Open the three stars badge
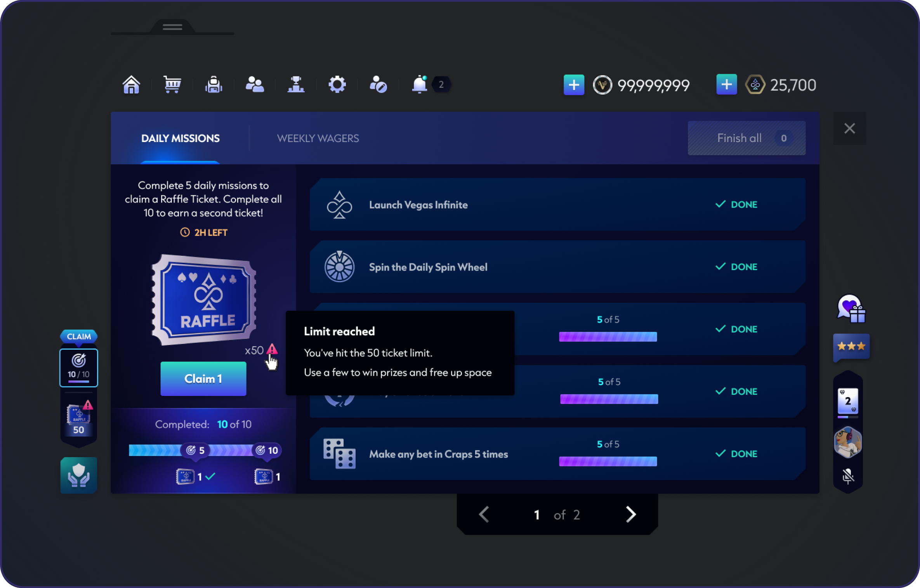This screenshot has width=920, height=588. click(851, 347)
